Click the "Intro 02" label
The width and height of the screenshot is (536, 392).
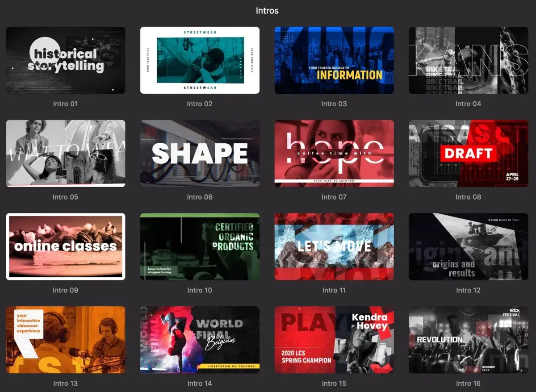[200, 104]
